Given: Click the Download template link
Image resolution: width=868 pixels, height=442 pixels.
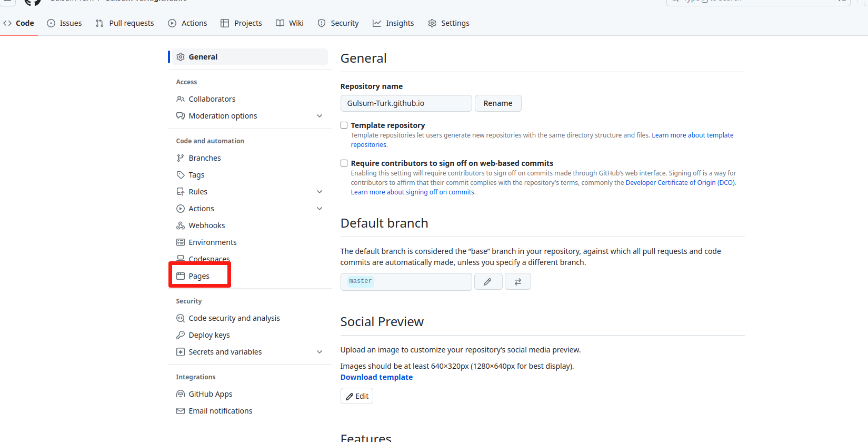Looking at the screenshot, I should [376, 377].
